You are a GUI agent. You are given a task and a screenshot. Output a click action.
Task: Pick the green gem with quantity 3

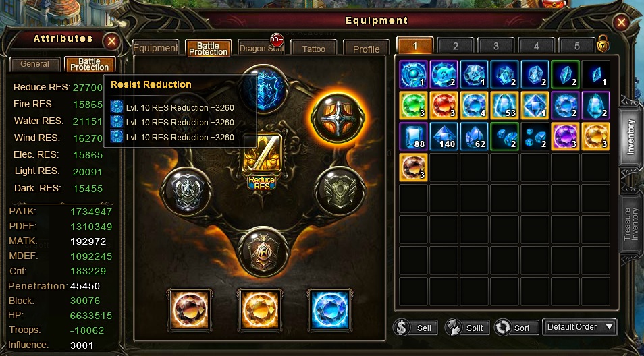(x=414, y=105)
